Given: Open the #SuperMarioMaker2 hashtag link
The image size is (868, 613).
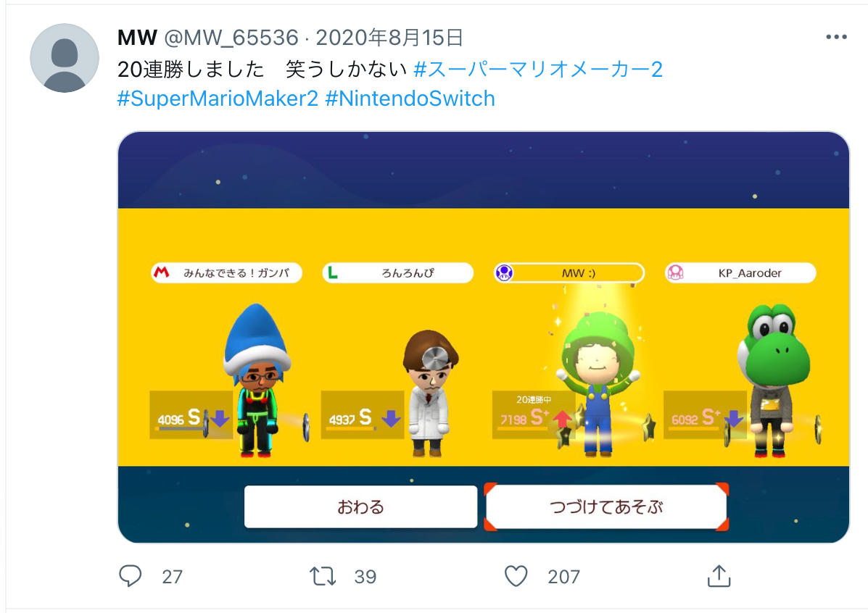Looking at the screenshot, I should 218,99.
